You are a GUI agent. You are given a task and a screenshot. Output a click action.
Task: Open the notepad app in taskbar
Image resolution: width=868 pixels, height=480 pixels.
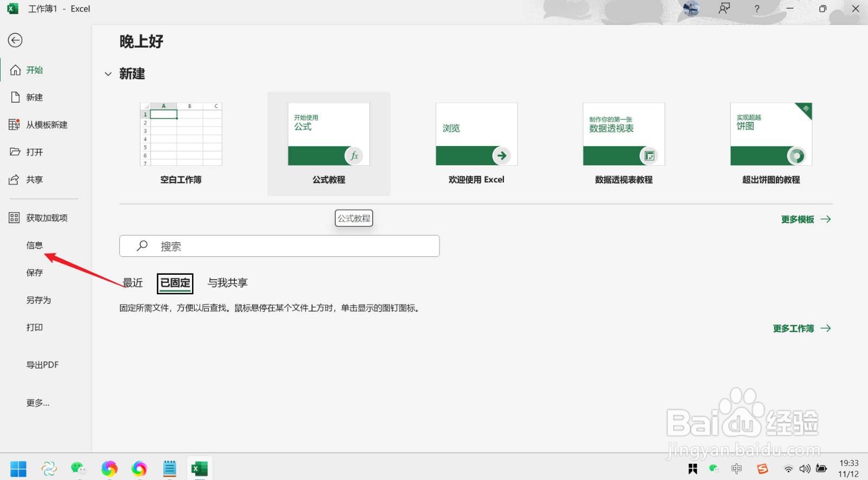point(170,469)
